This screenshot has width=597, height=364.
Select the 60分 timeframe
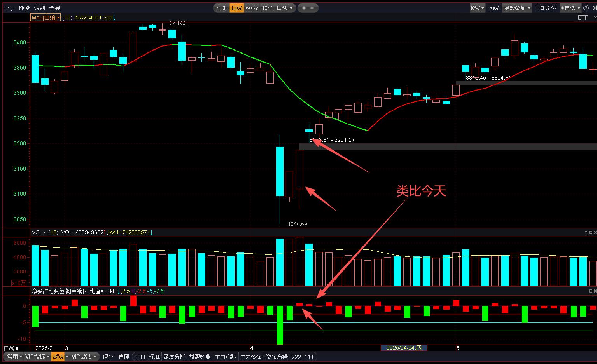[x=252, y=8]
